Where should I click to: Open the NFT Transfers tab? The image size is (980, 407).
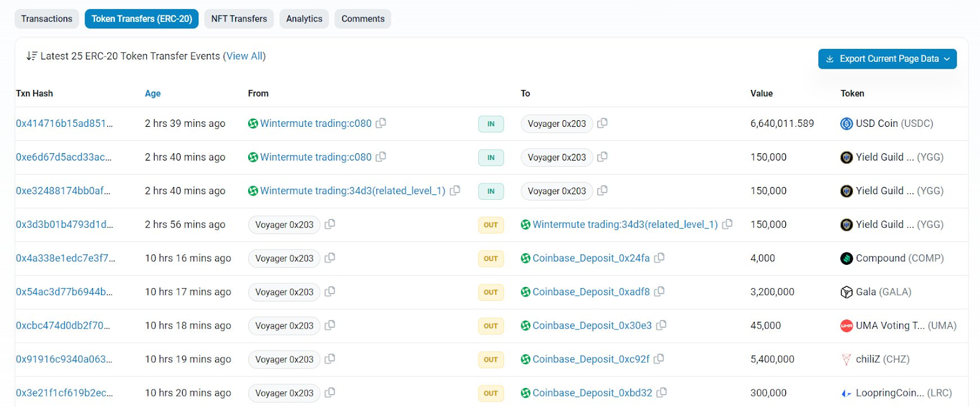pyautogui.click(x=239, y=19)
